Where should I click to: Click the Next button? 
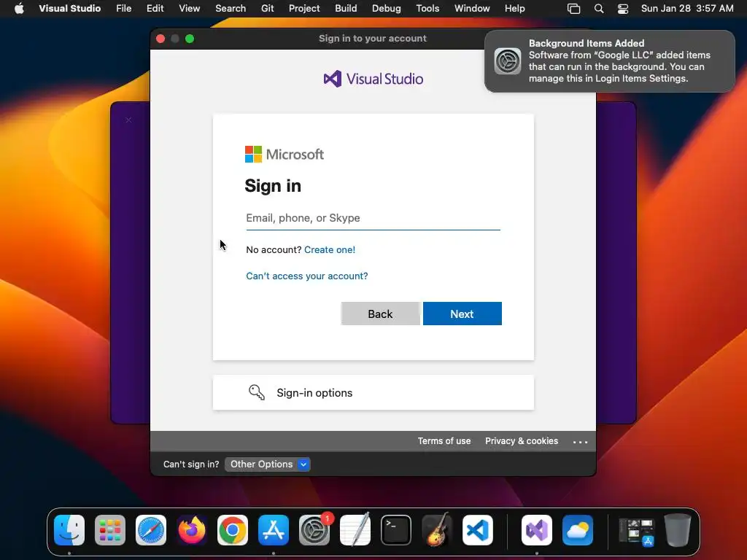coord(462,314)
